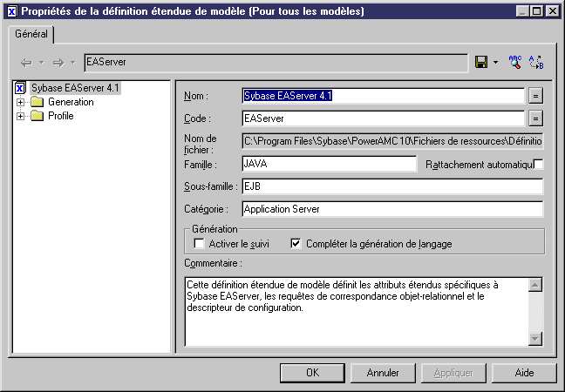Click into the Catégorie field
This screenshot has width=565, height=392.
[392, 209]
